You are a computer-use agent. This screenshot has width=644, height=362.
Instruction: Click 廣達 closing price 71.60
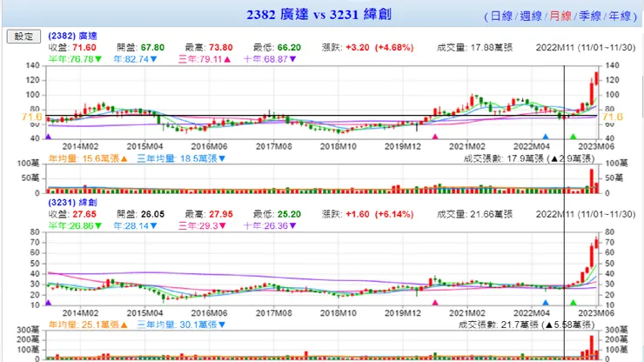coord(84,48)
